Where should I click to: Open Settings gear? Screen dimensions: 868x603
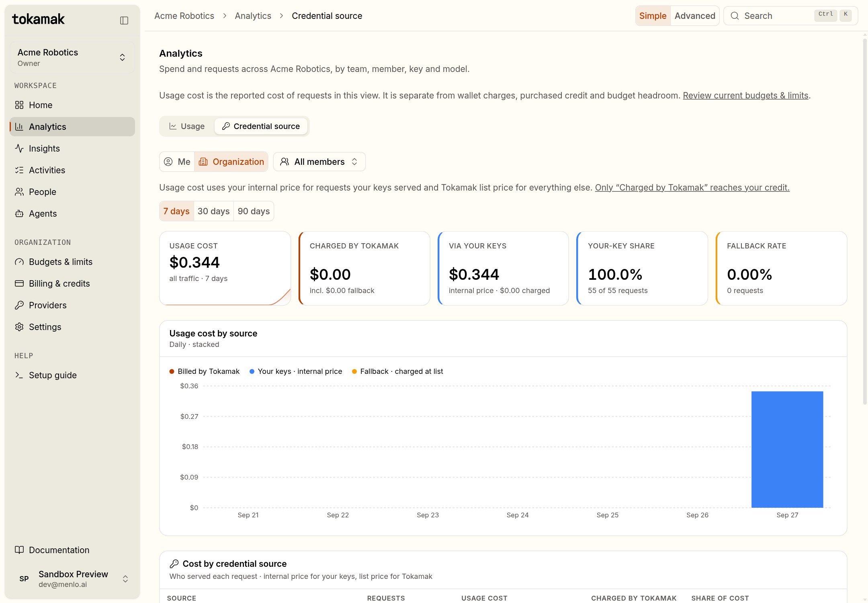point(72,327)
